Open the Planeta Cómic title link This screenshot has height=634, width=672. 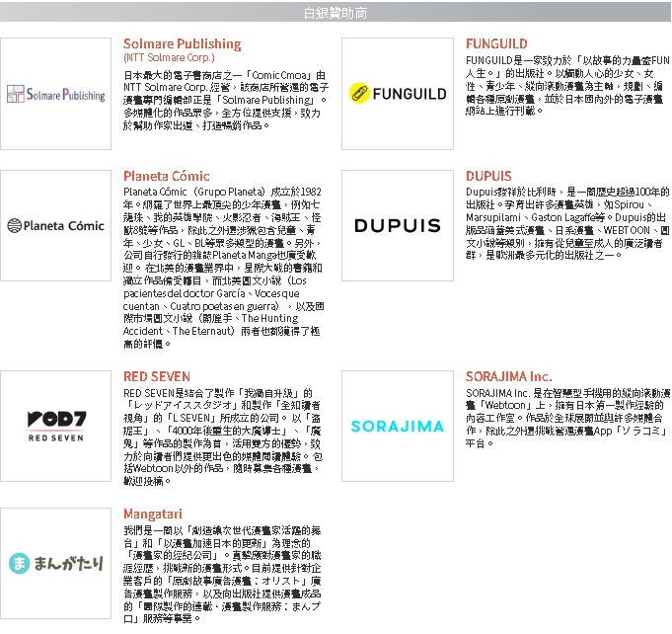167,176
